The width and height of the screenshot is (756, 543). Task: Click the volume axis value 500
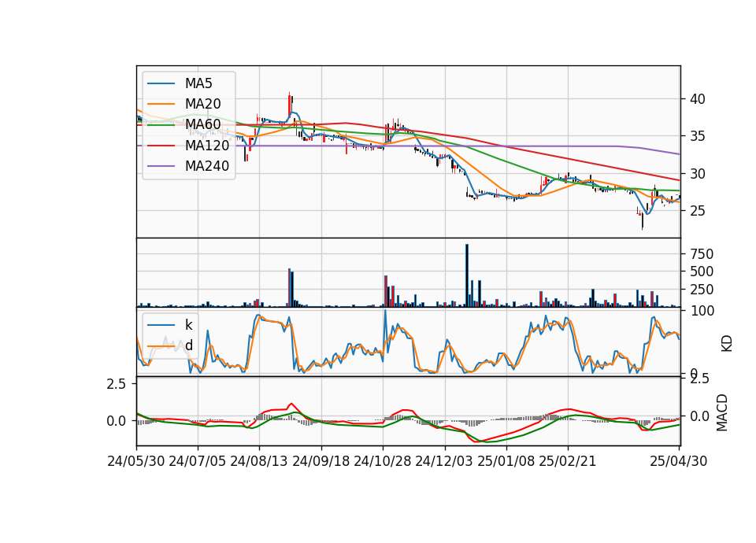click(702, 271)
